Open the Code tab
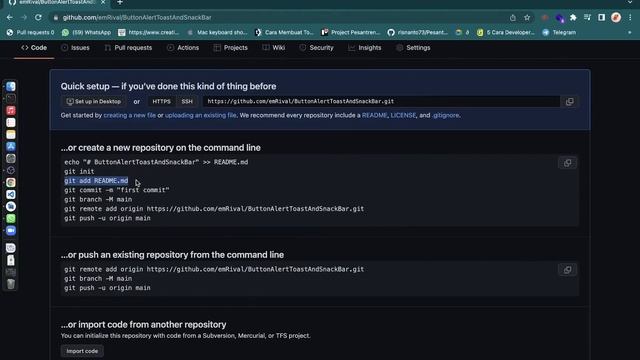This screenshot has height=360, width=640. pyautogui.click(x=34, y=48)
